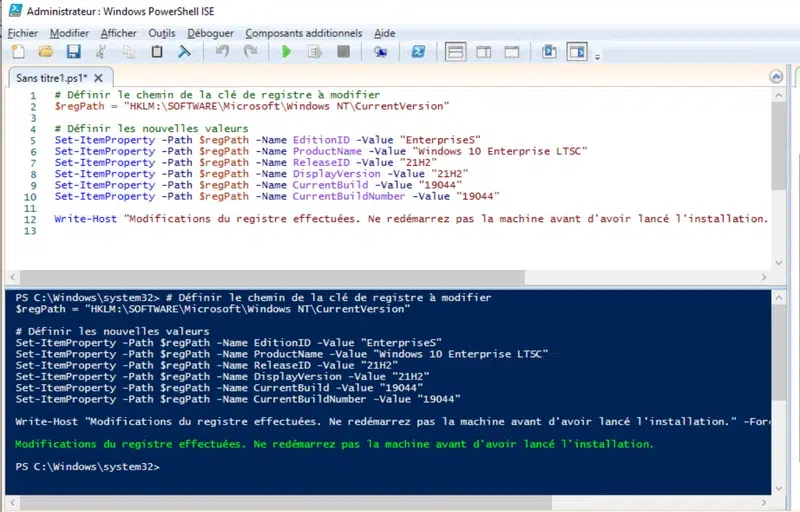Image resolution: width=800 pixels, height=512 pixels.
Task: Click comment "# Définir les nouvelles valeurs" on line 4
Action: pyautogui.click(x=151, y=129)
